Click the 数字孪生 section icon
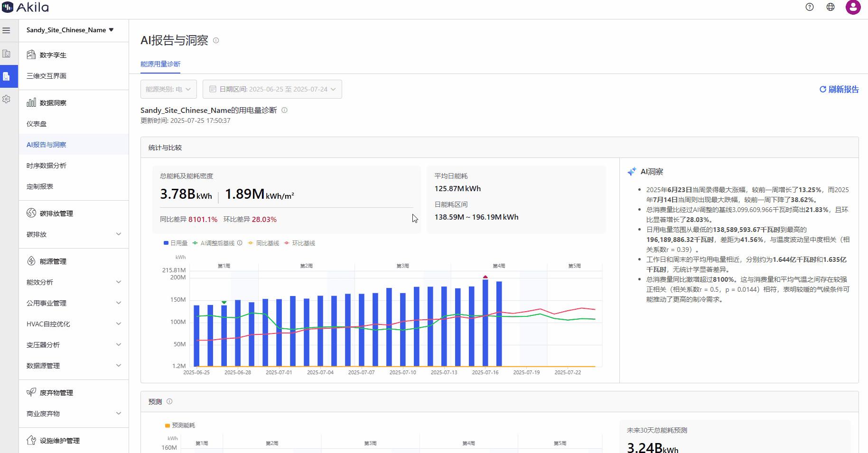The width and height of the screenshot is (868, 453). 31,55
